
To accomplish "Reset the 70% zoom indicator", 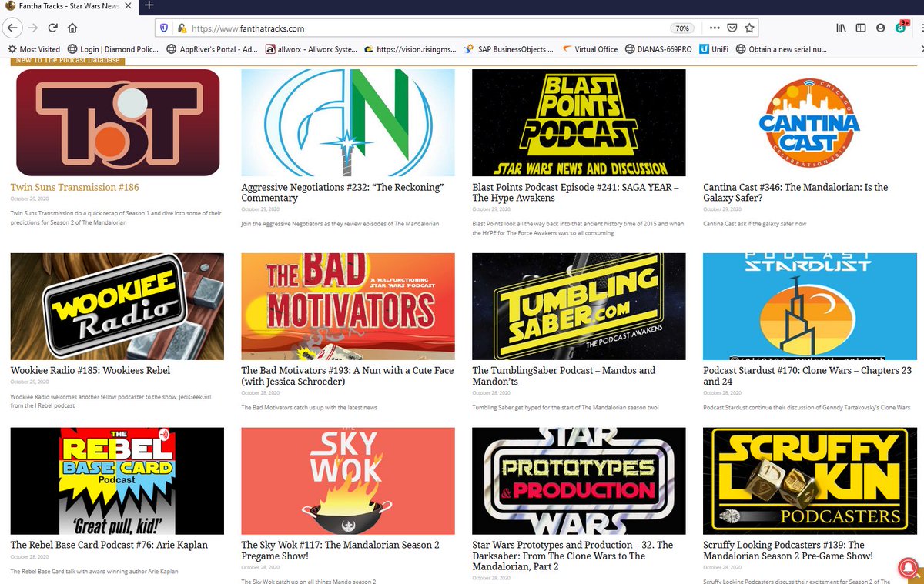I will [682, 28].
